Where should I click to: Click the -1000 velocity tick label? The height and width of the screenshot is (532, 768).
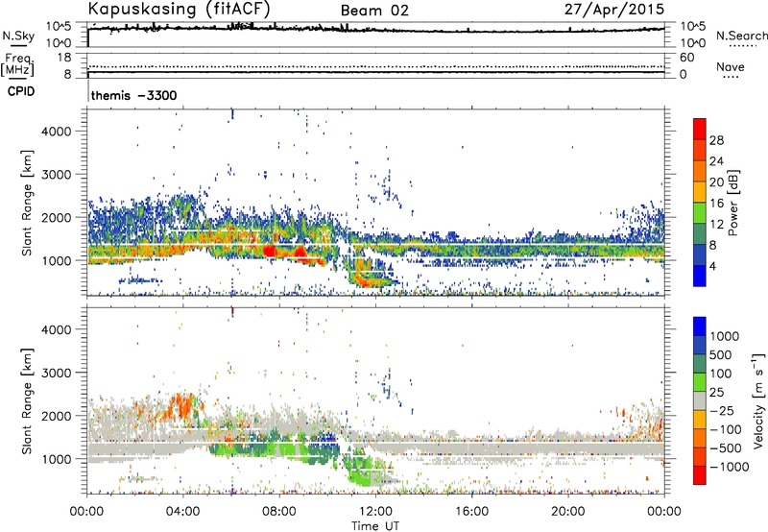729,467
